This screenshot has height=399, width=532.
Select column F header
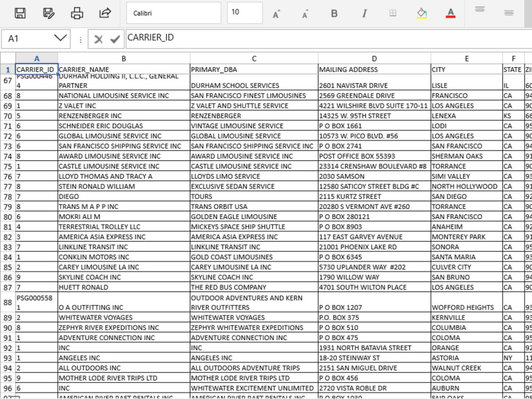[513, 59]
